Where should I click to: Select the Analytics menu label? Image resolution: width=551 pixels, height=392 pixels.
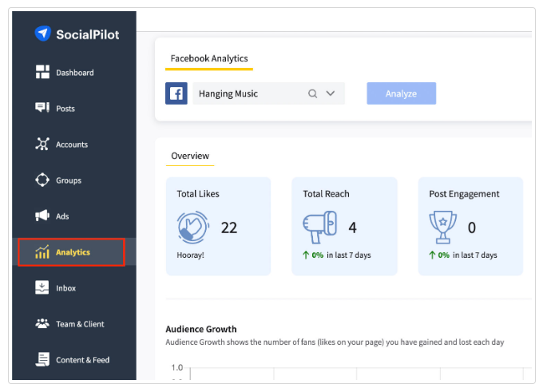click(x=73, y=252)
